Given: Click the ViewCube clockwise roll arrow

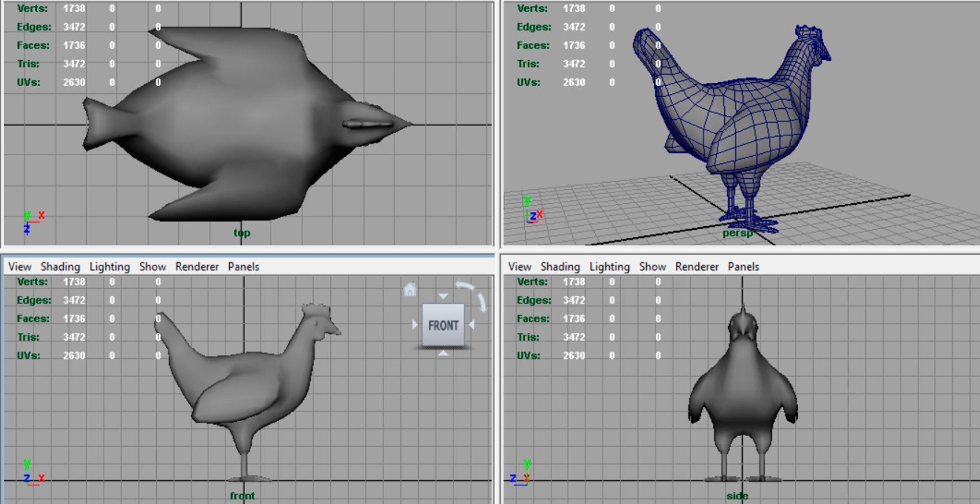Looking at the screenshot, I should pos(482,302).
